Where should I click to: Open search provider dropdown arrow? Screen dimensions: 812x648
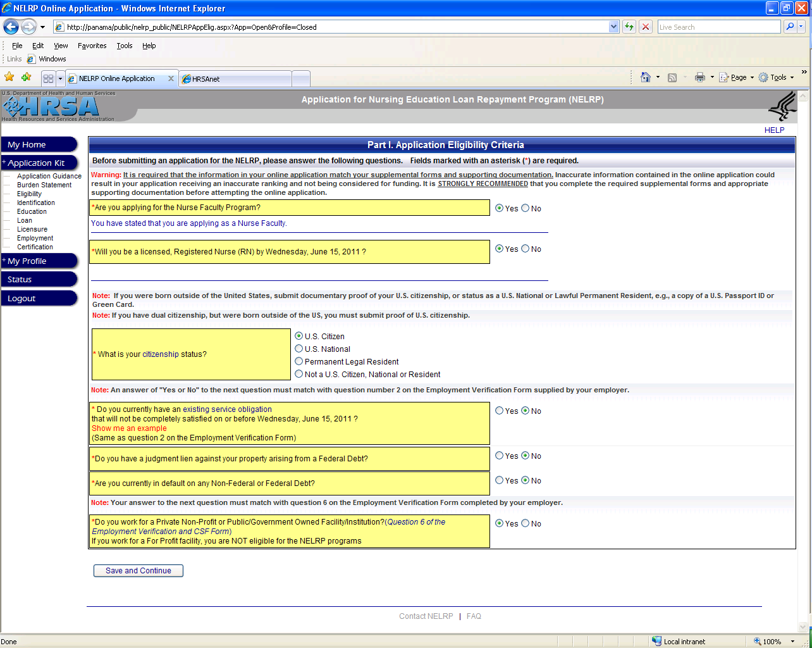tap(801, 27)
